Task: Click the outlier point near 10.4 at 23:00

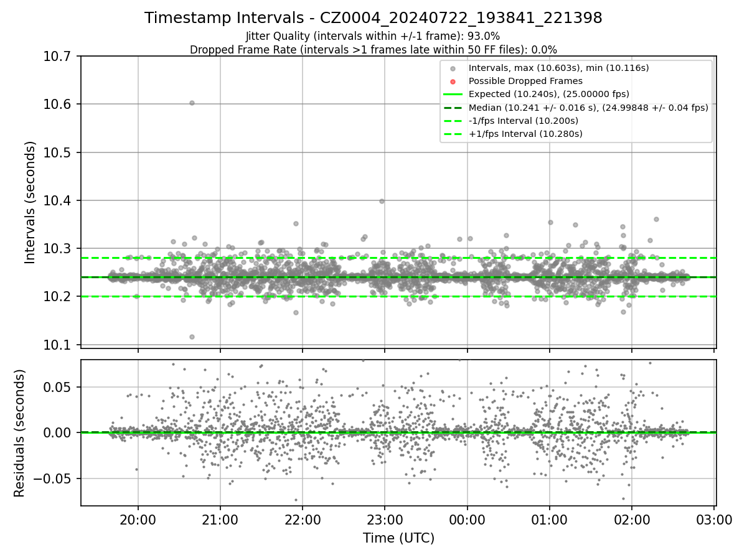Action: click(382, 201)
